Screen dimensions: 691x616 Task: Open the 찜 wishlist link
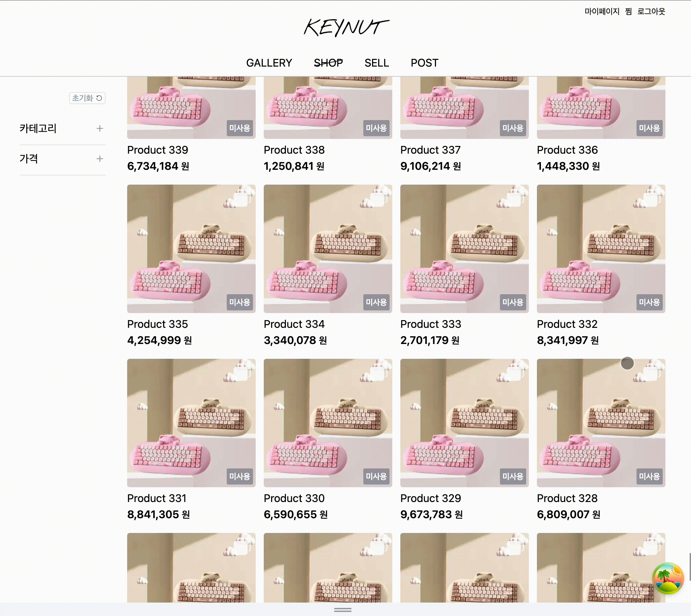click(628, 11)
